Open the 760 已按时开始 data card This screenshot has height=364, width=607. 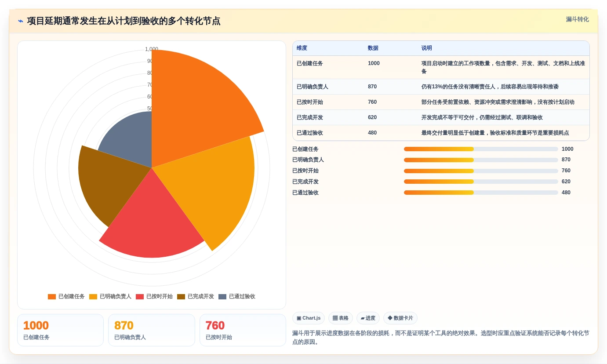coord(243,330)
